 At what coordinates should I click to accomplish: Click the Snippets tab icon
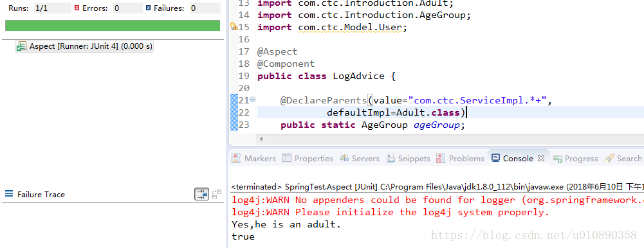(391, 158)
